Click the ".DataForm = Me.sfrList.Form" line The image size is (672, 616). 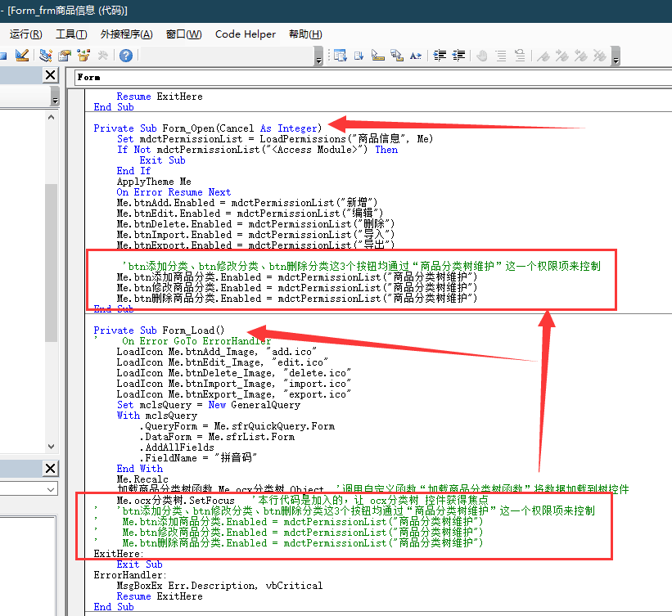[x=217, y=437]
